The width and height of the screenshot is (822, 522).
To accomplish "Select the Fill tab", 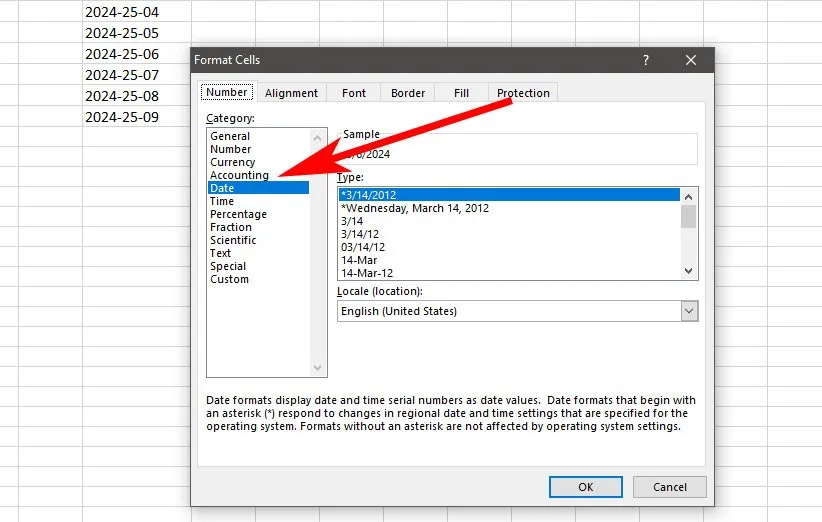I will tap(461, 93).
